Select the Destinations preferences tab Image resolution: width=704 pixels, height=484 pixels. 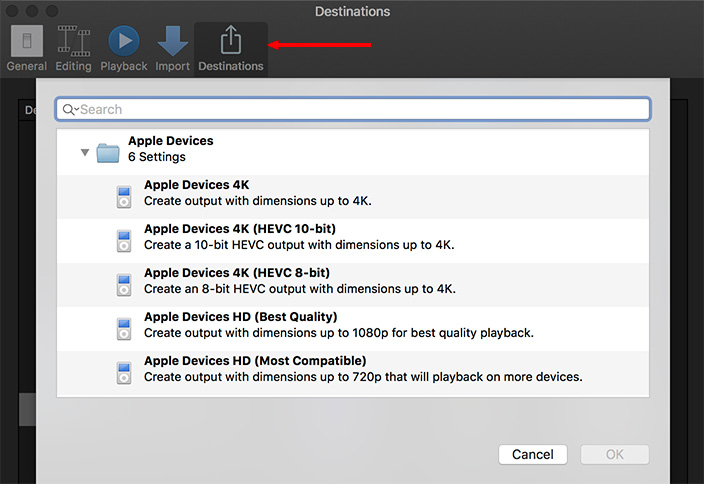click(x=231, y=48)
